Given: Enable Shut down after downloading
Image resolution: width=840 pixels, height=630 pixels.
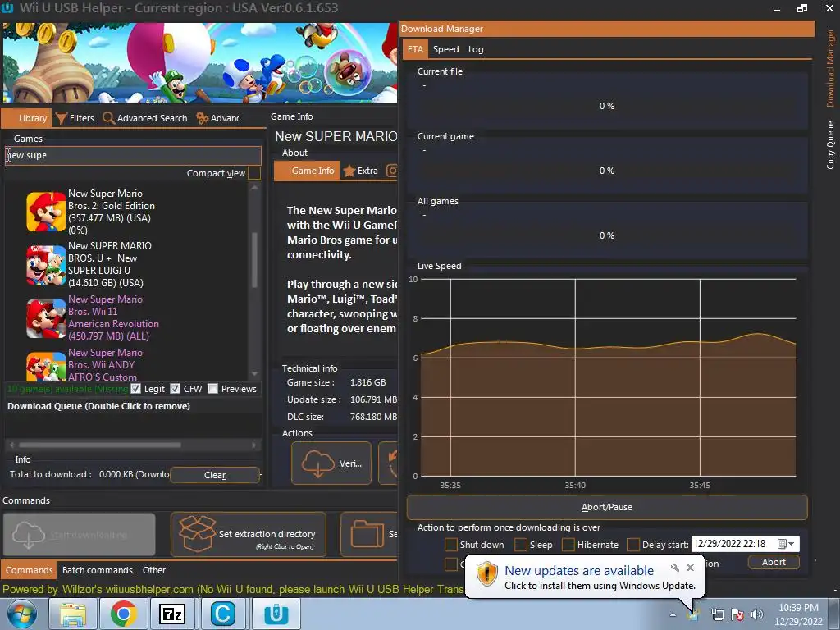Looking at the screenshot, I should (x=451, y=545).
